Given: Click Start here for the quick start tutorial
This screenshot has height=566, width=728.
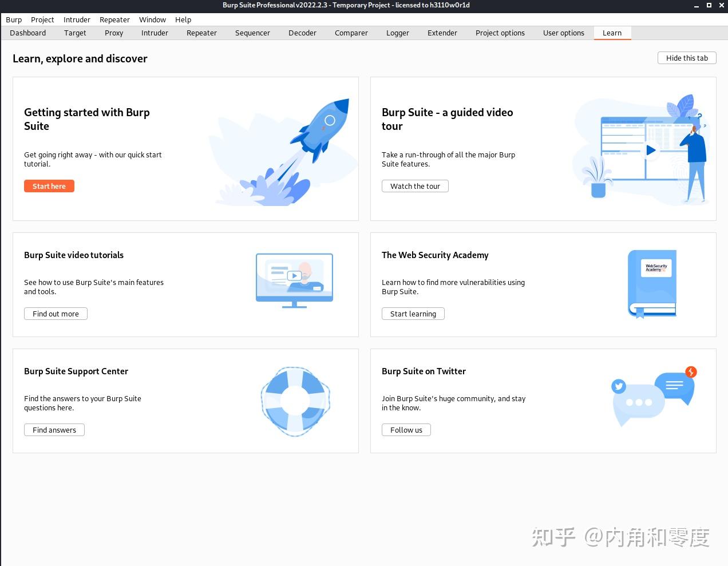Looking at the screenshot, I should coord(49,186).
